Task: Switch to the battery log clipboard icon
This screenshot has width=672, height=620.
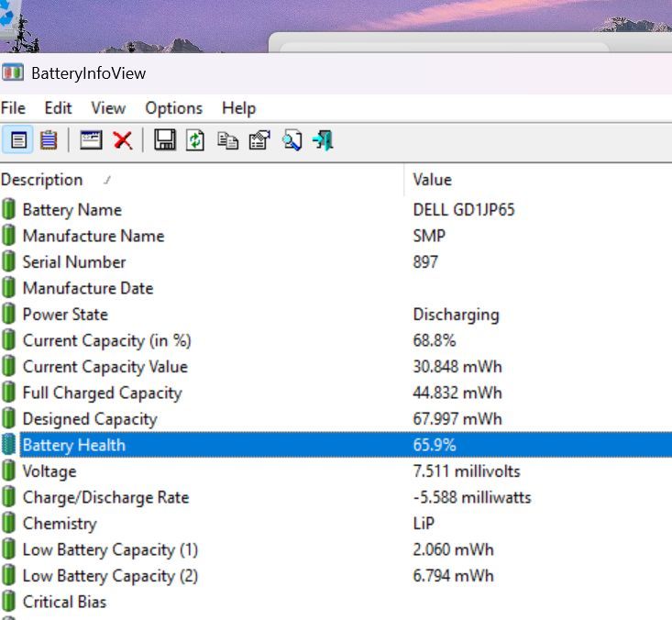Action: pyautogui.click(x=49, y=140)
